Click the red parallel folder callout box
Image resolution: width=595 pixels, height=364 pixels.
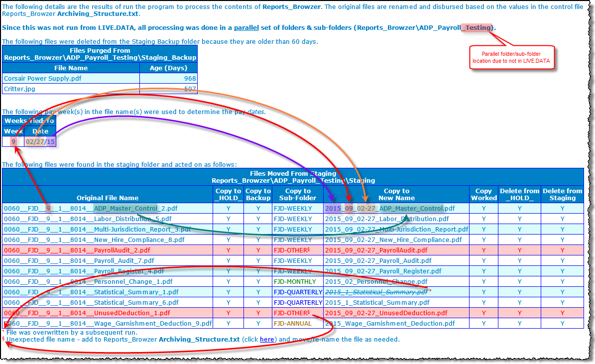pos(513,57)
